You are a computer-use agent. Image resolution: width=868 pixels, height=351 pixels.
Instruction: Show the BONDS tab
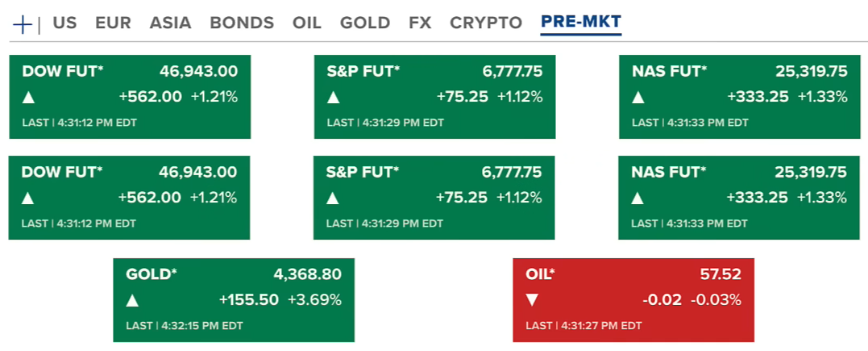tap(242, 23)
